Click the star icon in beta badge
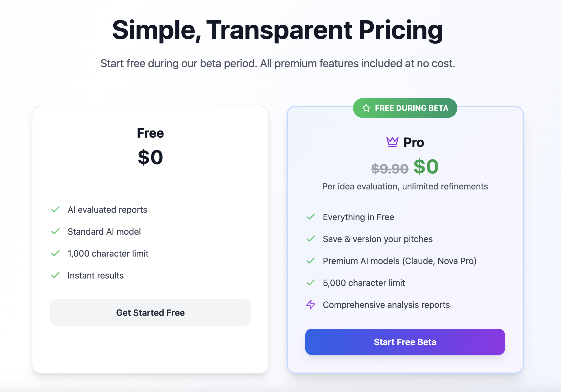 (x=366, y=108)
